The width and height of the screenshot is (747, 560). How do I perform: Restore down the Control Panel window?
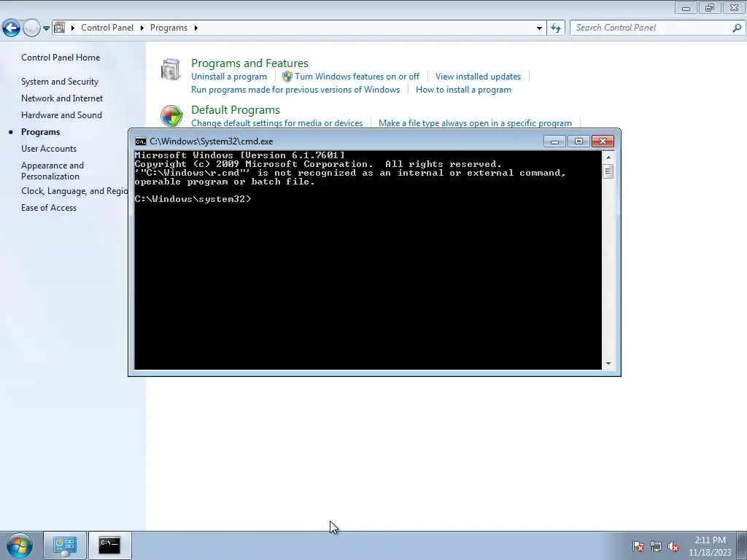point(710,7)
